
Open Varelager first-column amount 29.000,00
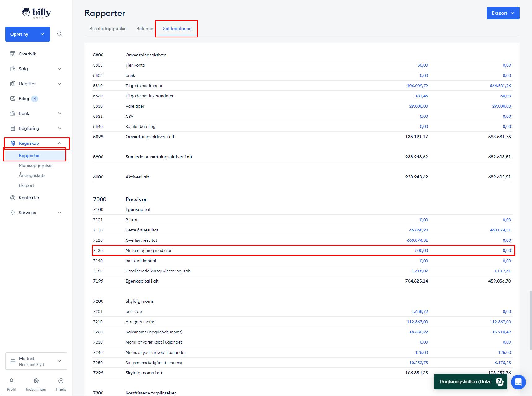(418, 106)
